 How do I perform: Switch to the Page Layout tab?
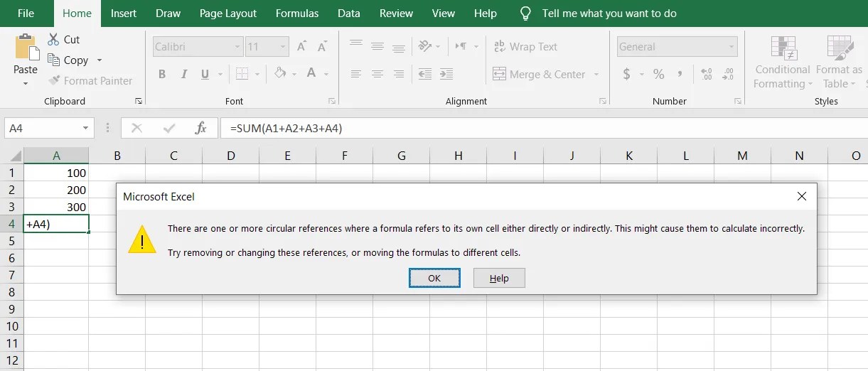click(x=227, y=14)
